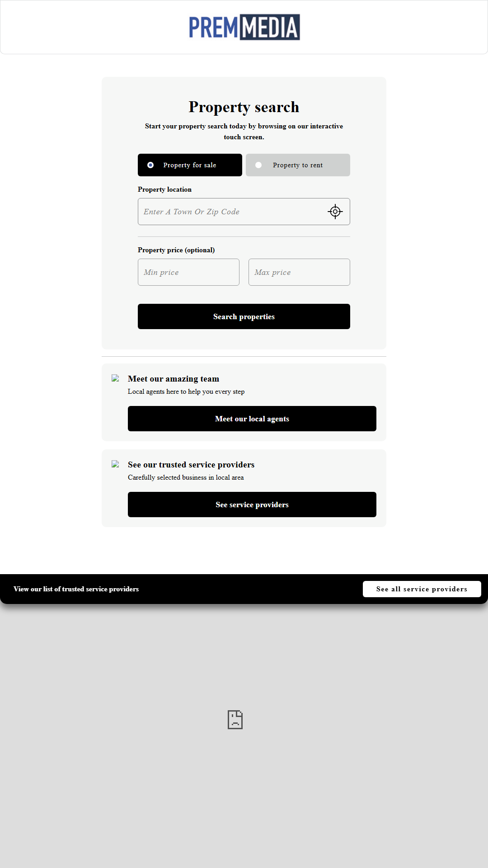Click See service providers

point(252,504)
